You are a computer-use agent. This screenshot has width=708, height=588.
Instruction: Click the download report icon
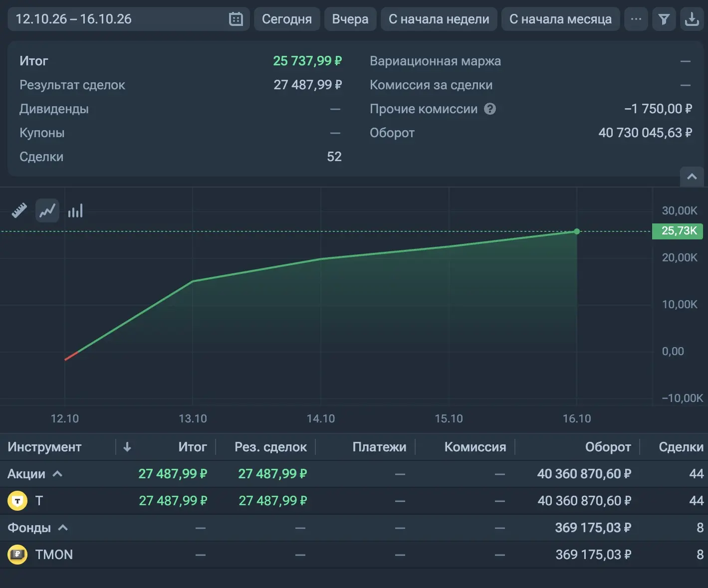coord(692,19)
